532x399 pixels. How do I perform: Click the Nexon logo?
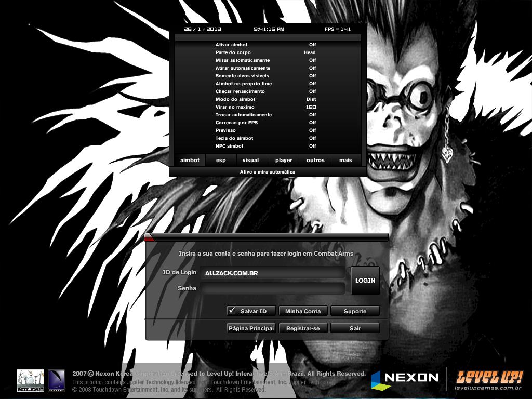point(404,380)
